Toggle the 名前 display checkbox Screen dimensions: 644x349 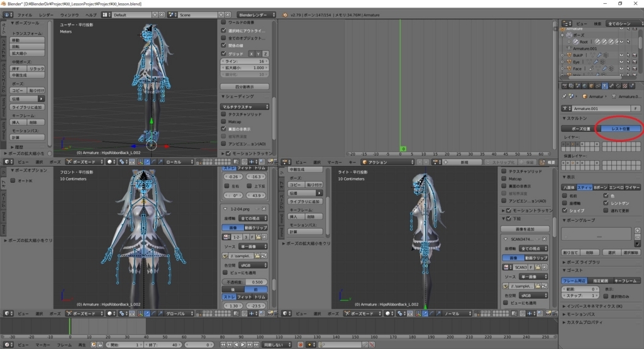pyautogui.click(x=565, y=196)
